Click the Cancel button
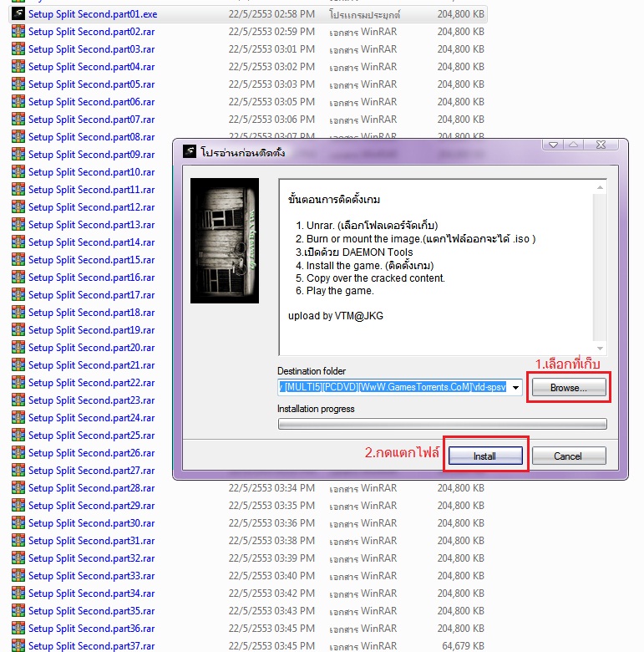644x652 pixels. click(568, 456)
